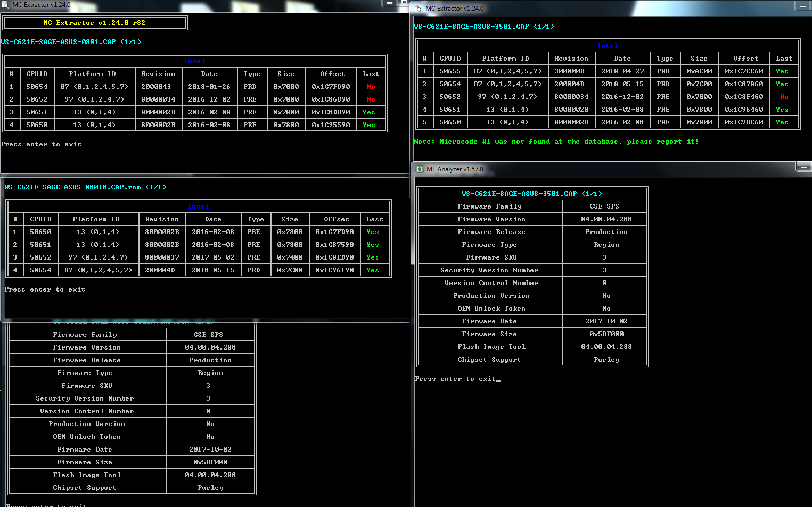Viewport: 812px width, 507px height.
Task: Select offset 0x1C87590 in the 0801M.CAP.rom table
Action: pyautogui.click(x=335, y=245)
